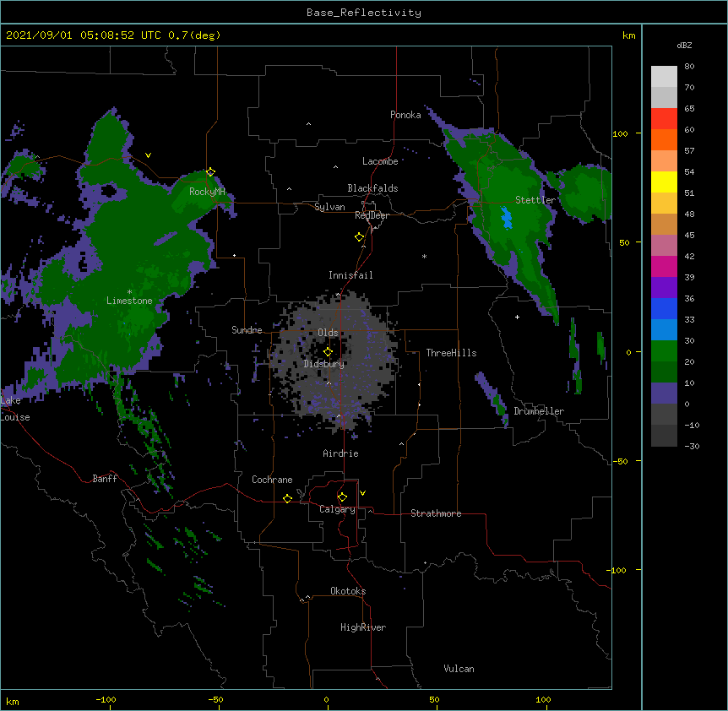Select the Calgary city label
This screenshot has height=711, width=728.
(x=338, y=509)
